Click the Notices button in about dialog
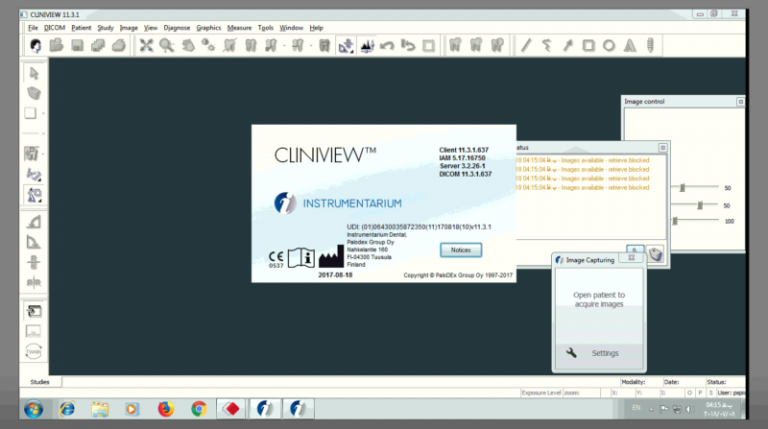This screenshot has width=768, height=429. click(x=460, y=249)
